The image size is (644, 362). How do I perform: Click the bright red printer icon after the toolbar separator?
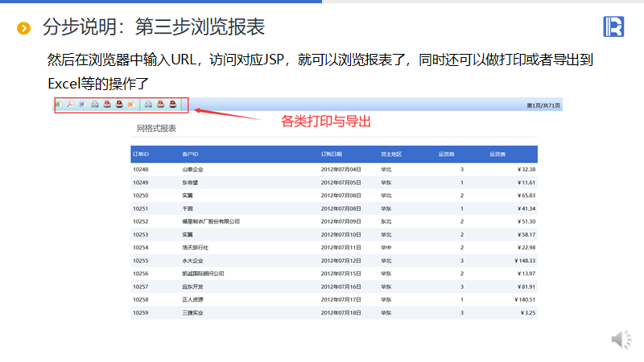160,105
